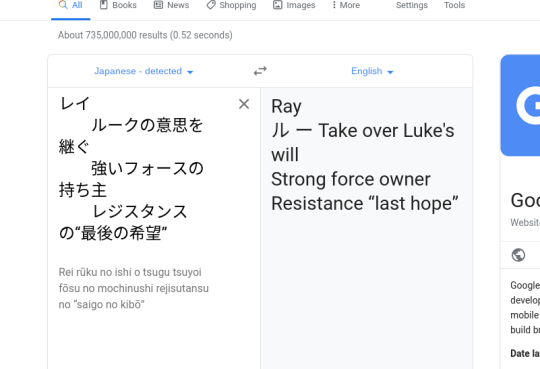This screenshot has width=540, height=369.
Task: Click the translated English output text
Action: tap(365, 155)
